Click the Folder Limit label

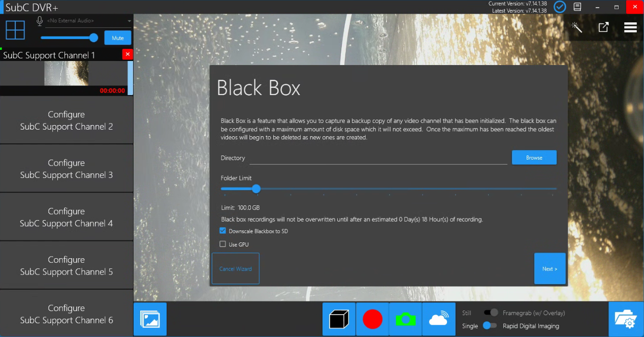coord(236,178)
